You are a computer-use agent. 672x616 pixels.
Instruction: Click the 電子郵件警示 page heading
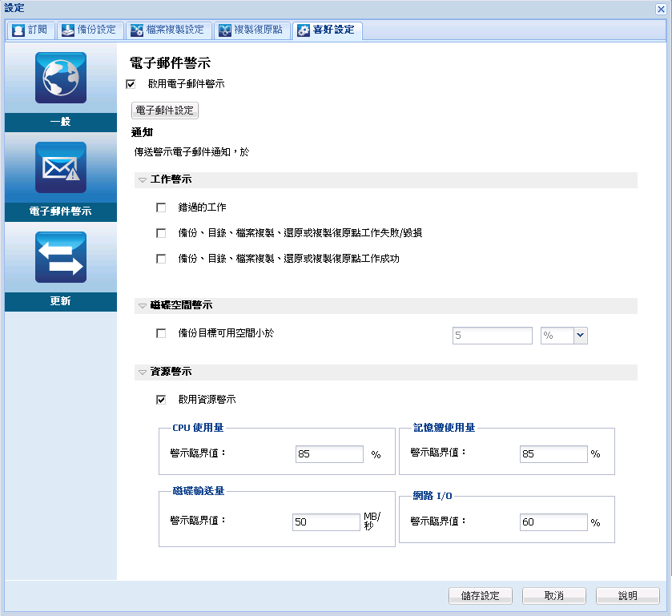[x=170, y=63]
